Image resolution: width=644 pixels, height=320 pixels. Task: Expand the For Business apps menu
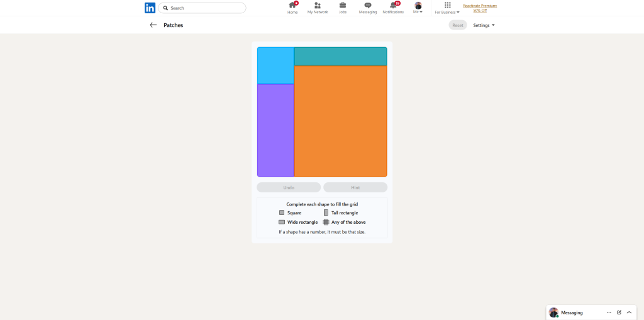click(x=447, y=8)
